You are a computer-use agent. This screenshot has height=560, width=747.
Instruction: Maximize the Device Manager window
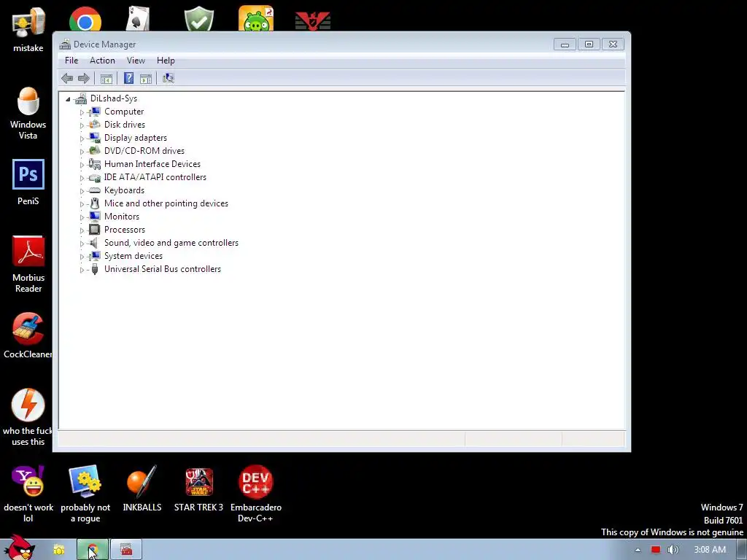coord(589,44)
